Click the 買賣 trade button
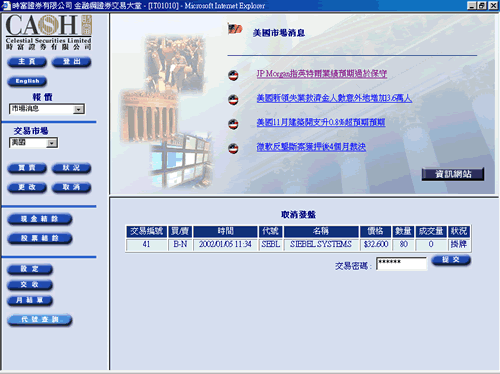This screenshot has width=500, height=374. tap(27, 168)
